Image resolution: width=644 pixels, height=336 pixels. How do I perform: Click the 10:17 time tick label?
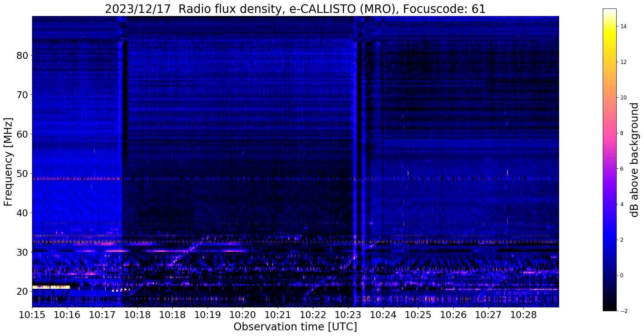tap(102, 315)
